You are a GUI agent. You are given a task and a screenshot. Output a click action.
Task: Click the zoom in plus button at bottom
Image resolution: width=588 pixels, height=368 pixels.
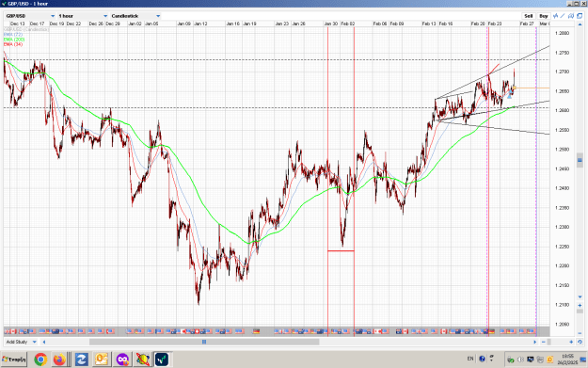point(571,342)
